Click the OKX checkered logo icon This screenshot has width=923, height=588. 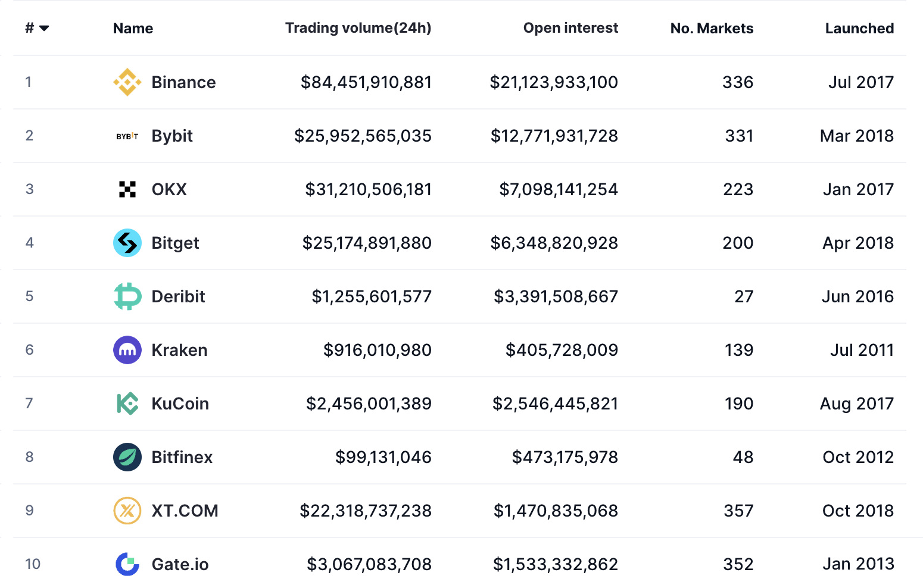click(x=127, y=189)
